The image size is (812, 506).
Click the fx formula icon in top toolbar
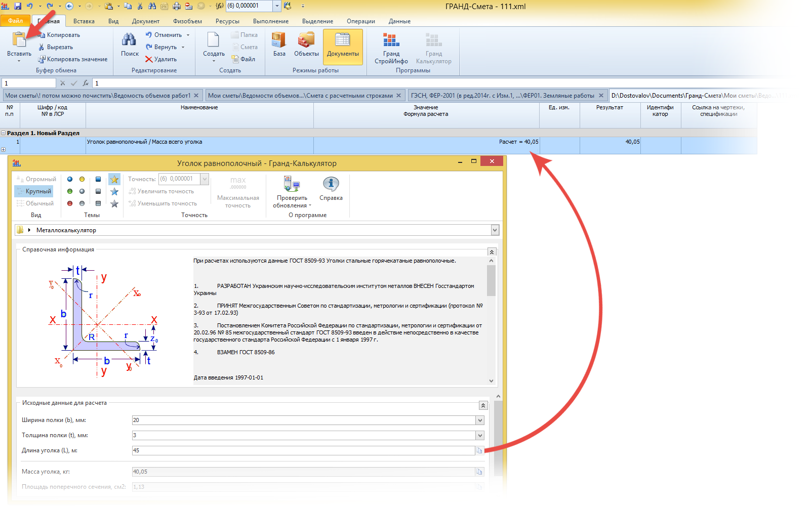(219, 6)
